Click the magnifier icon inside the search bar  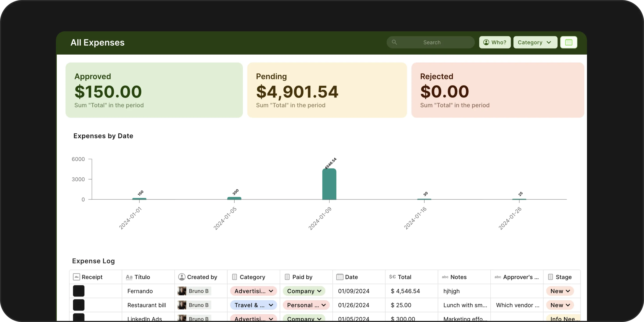click(394, 42)
